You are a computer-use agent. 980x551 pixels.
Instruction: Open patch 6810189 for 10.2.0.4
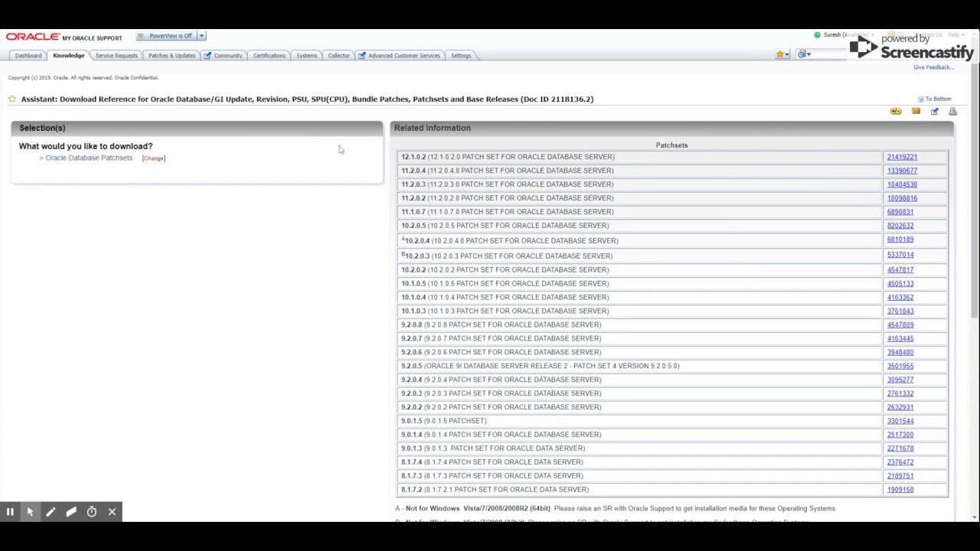pos(900,240)
